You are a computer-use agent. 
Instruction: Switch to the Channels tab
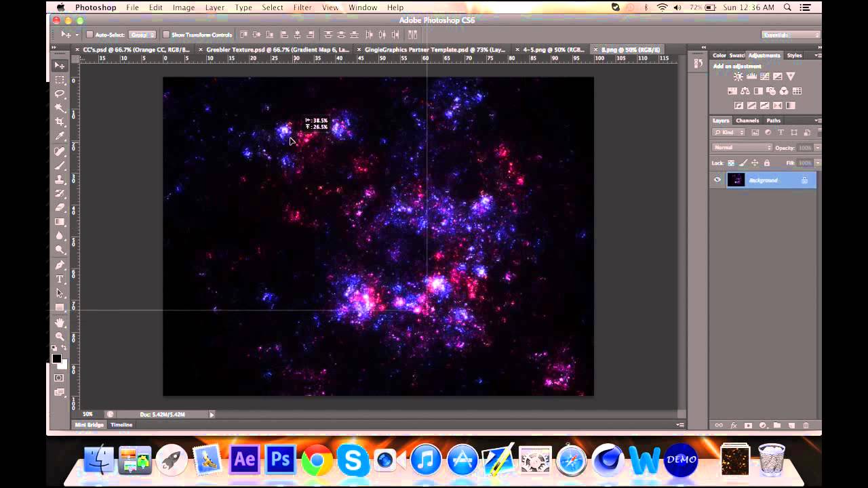[x=747, y=121]
